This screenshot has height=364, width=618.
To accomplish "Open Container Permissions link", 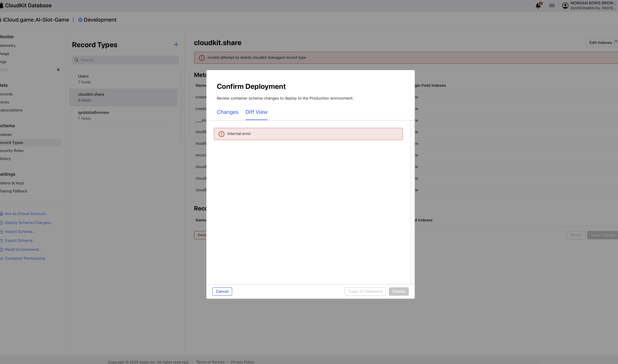I will 25,258.
